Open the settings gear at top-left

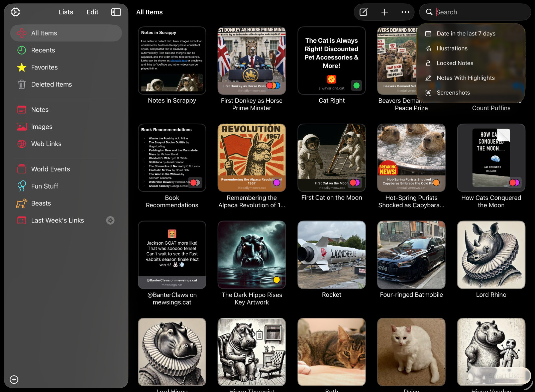[x=15, y=12]
